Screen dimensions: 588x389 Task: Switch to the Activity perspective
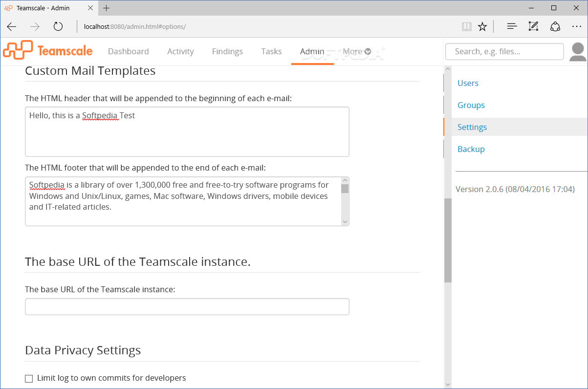point(180,51)
